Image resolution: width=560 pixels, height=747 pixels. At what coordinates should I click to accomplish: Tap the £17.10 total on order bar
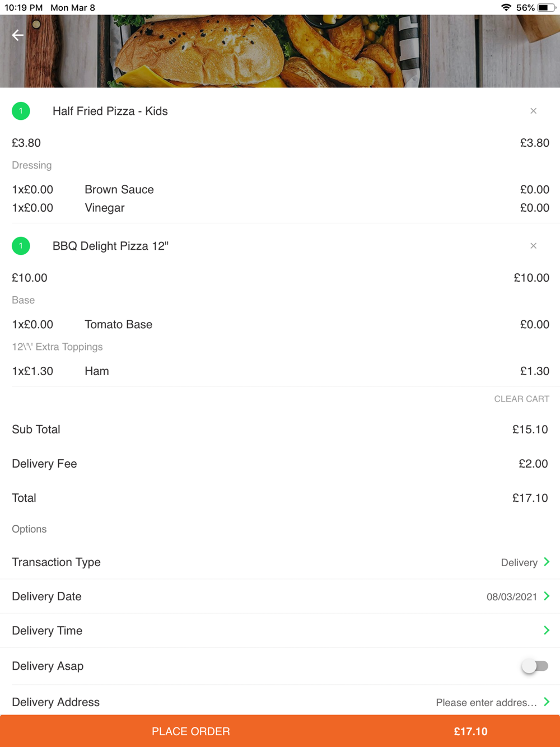point(470,731)
